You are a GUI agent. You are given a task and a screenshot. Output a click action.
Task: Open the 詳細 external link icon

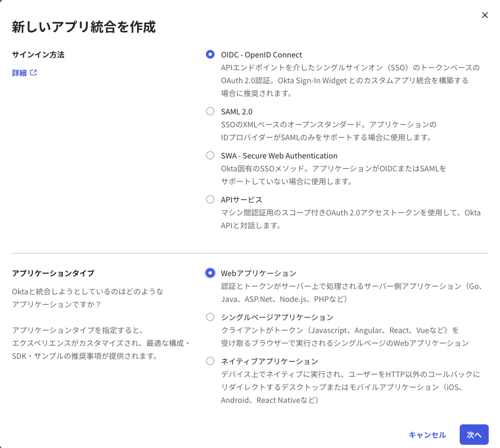pyautogui.click(x=33, y=73)
